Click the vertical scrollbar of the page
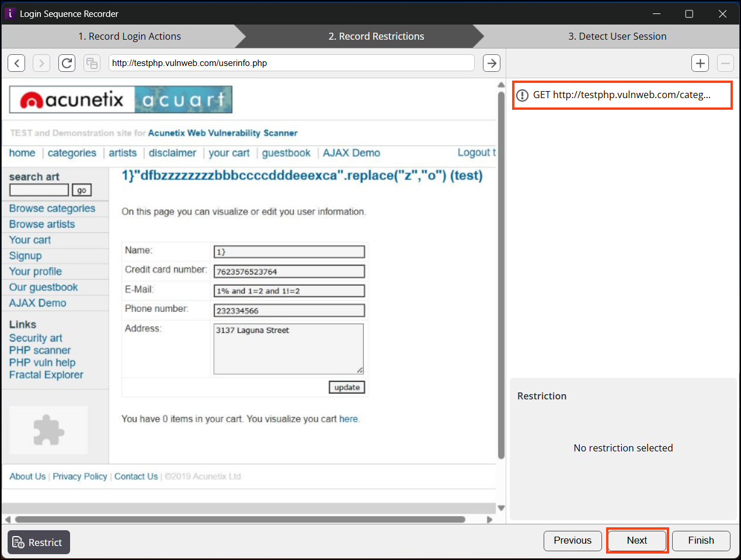 tap(501, 274)
